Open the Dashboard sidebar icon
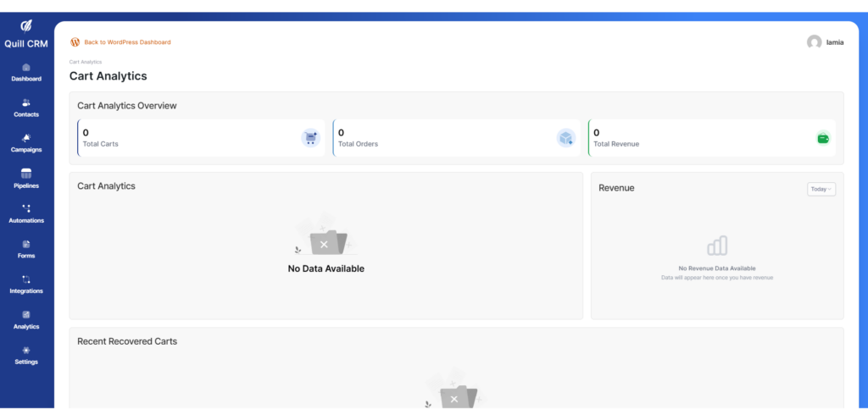868x409 pixels. (26, 67)
